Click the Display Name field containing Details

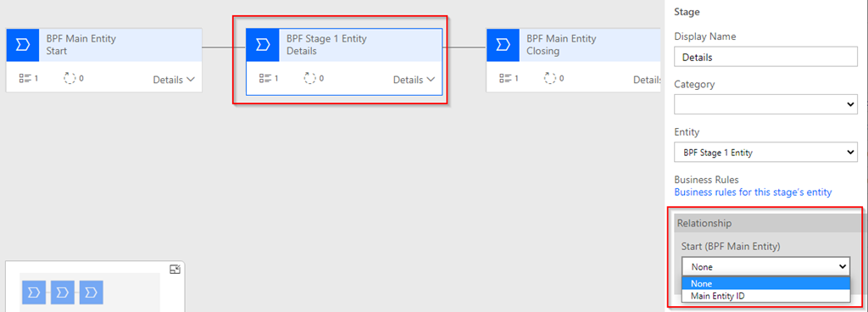pos(765,57)
